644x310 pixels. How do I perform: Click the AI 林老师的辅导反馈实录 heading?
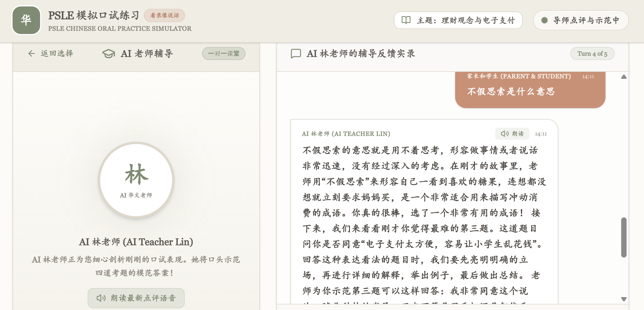click(x=361, y=54)
